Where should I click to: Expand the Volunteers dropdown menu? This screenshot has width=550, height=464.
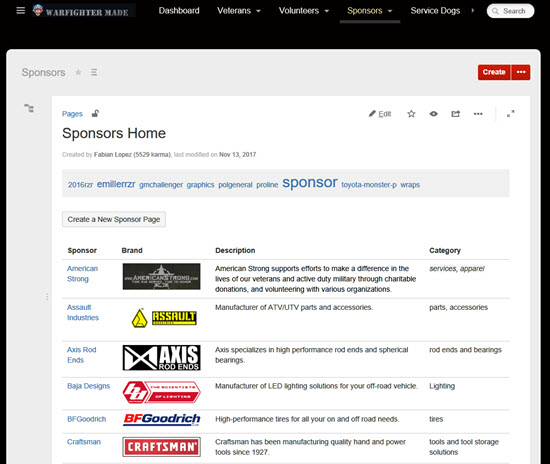pyautogui.click(x=304, y=11)
